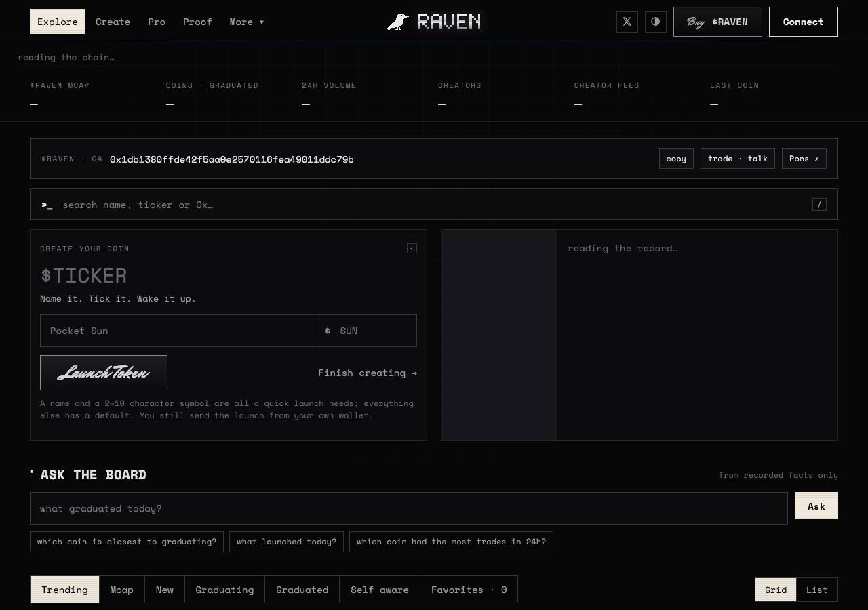Open the Pro page
This screenshot has width=868, height=610.
tap(157, 22)
